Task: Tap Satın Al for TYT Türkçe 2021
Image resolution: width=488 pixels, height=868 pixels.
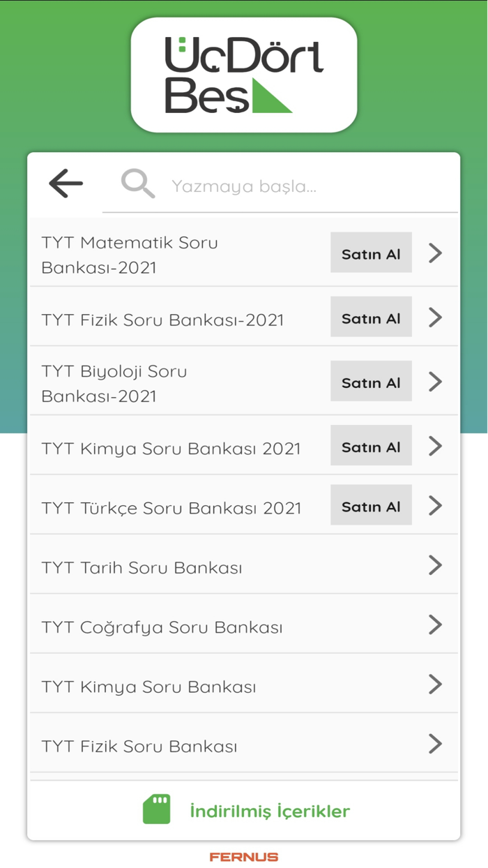Action: pyautogui.click(x=371, y=505)
